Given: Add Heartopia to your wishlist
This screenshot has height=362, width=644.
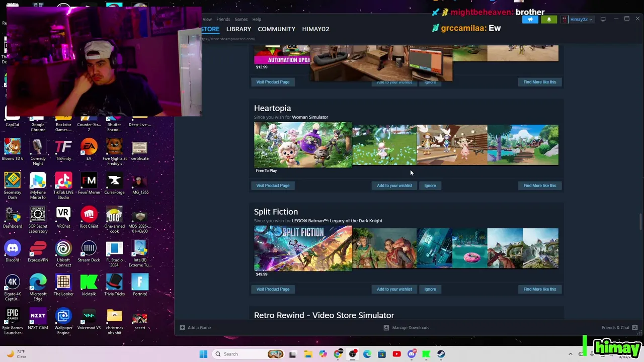Looking at the screenshot, I should coord(394,186).
